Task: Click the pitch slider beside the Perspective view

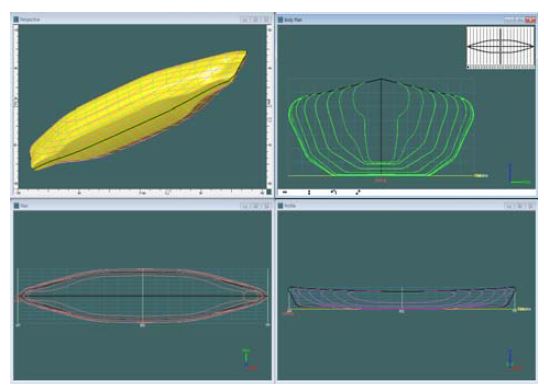Action: point(269,107)
